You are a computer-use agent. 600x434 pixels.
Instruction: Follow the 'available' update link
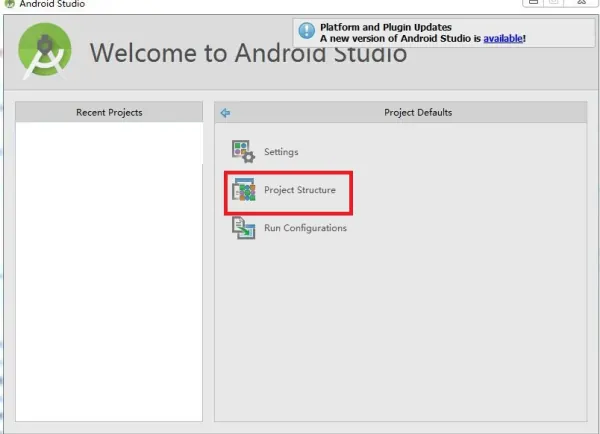point(503,38)
